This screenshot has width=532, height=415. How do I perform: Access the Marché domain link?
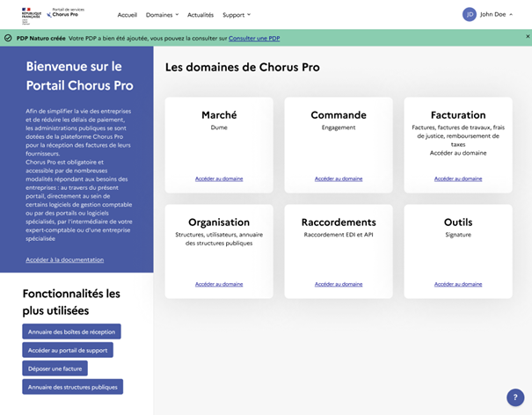click(x=219, y=178)
